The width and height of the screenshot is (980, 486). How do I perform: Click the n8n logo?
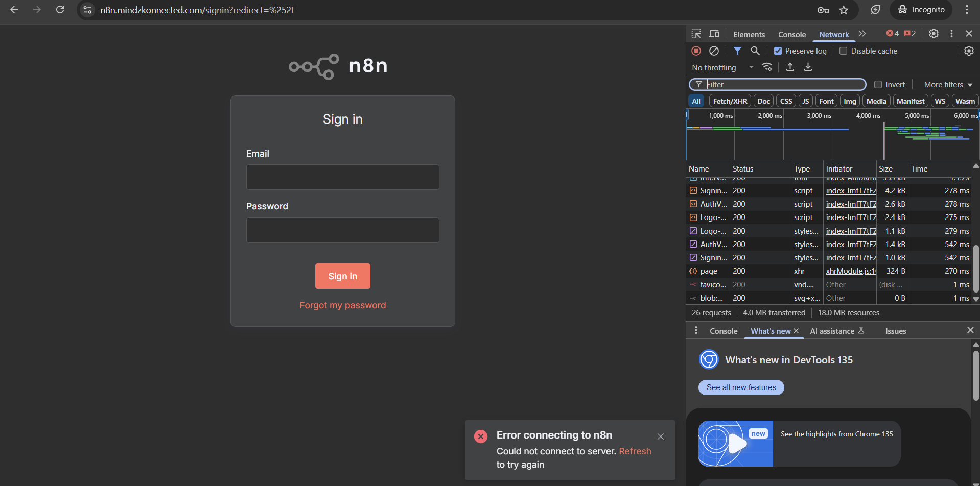pos(338,66)
